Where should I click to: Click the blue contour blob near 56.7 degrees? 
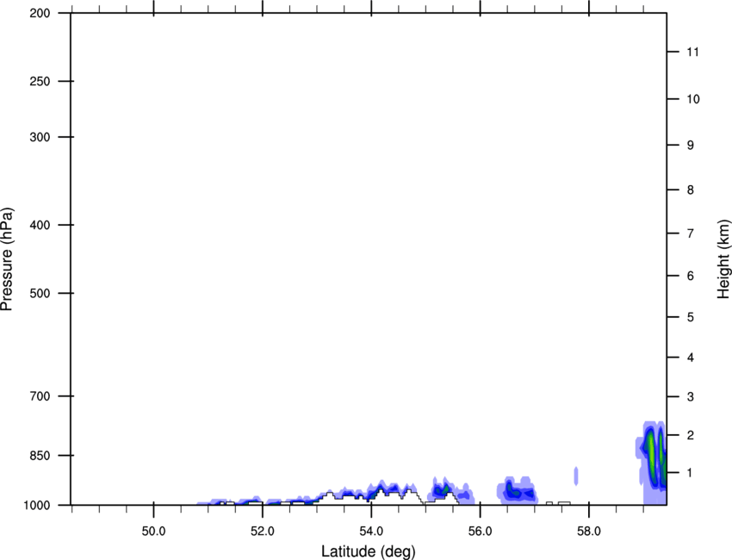(x=517, y=491)
